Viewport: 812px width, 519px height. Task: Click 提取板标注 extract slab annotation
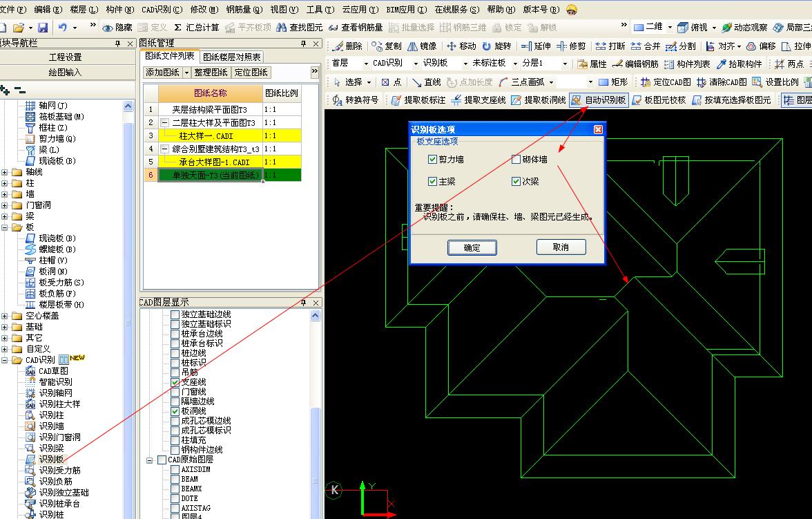tap(418, 100)
